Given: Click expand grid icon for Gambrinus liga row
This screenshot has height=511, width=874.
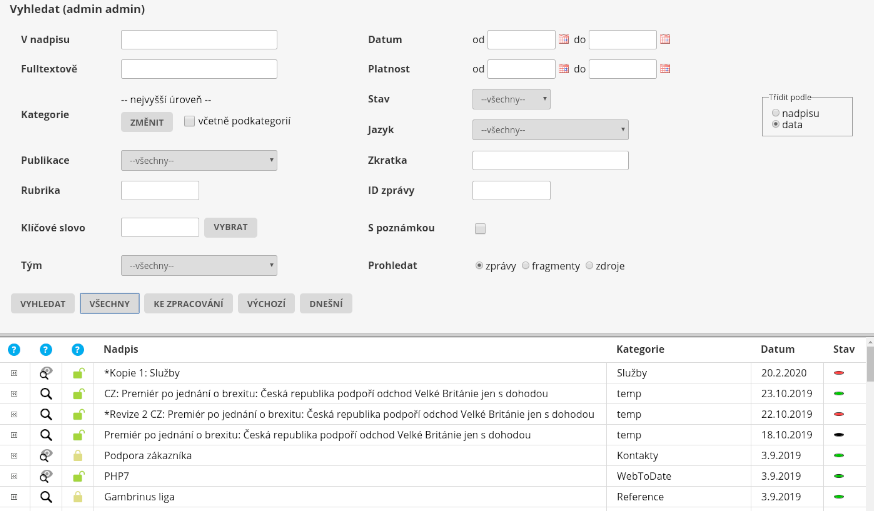Looking at the screenshot, I should coord(14,497).
